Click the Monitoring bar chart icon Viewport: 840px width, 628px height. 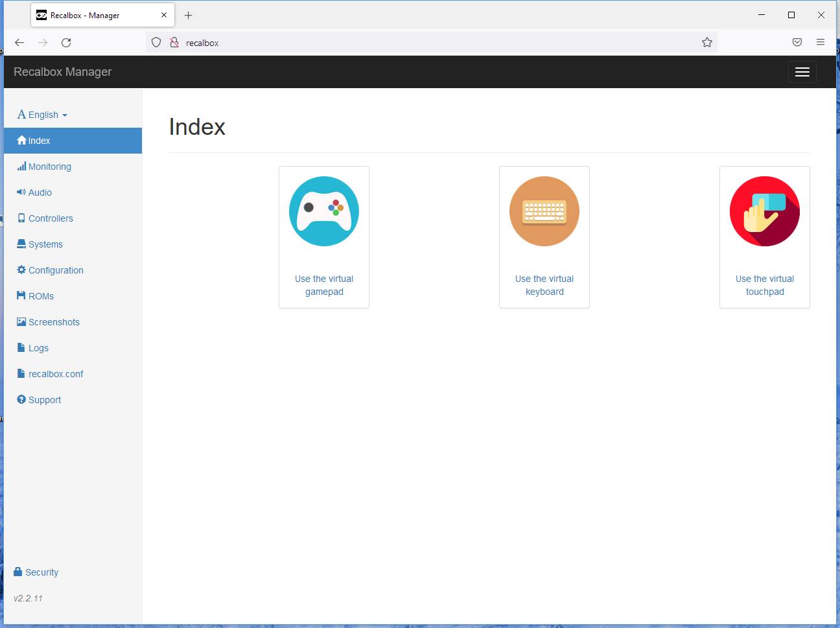[x=21, y=167]
